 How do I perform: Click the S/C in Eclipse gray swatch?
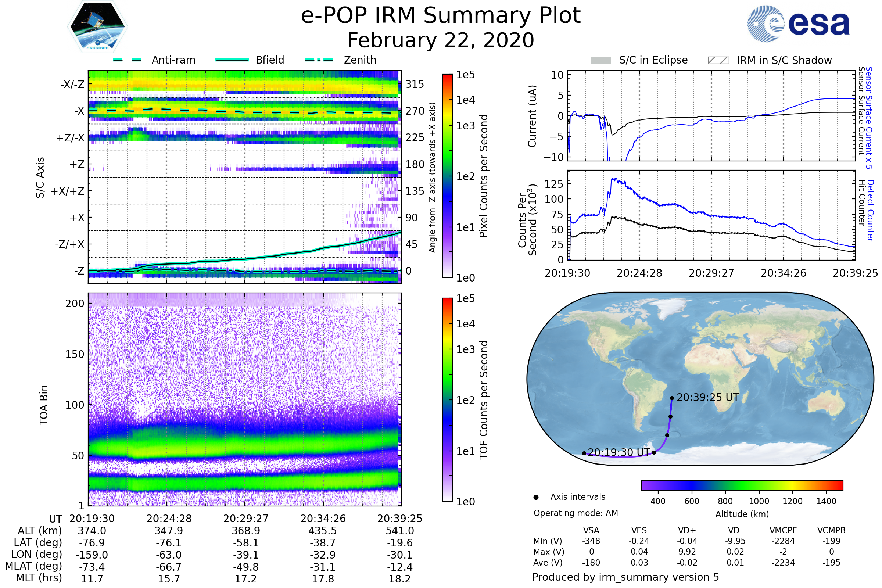[x=600, y=60]
